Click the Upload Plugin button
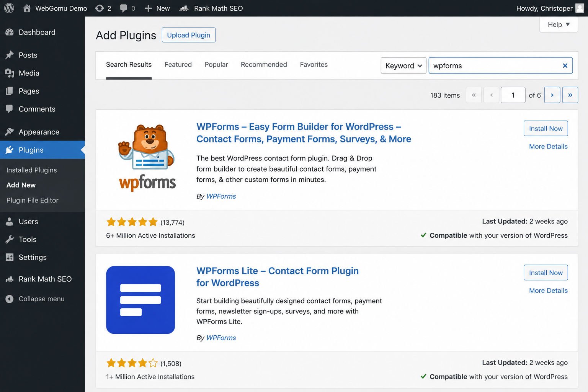Viewport: 588px width, 392px height. click(x=188, y=35)
